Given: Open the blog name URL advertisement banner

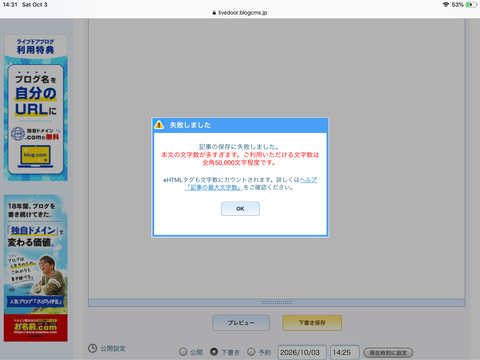Looking at the screenshot, I should click(36, 108).
